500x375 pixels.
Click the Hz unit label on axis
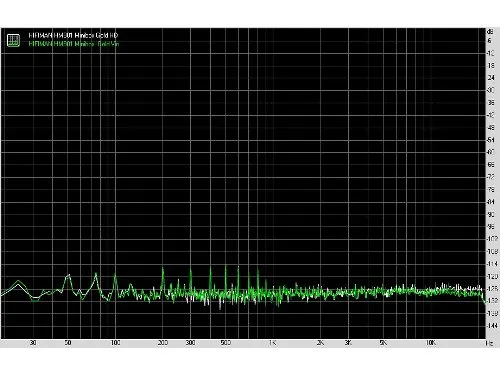(x=489, y=343)
